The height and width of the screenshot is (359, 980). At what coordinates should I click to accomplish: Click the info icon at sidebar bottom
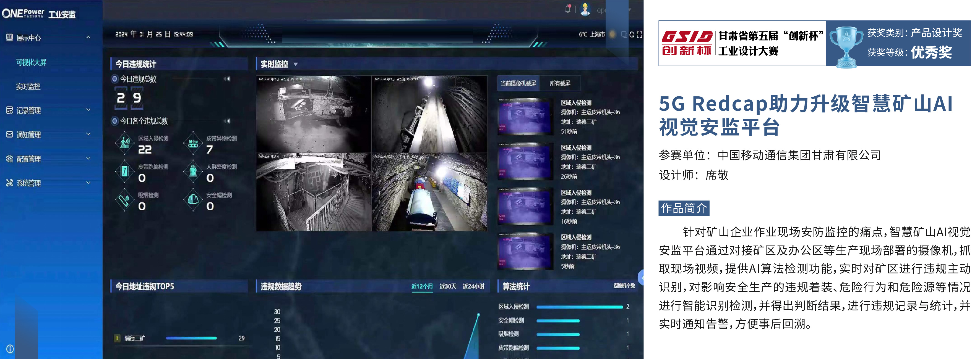(10, 349)
